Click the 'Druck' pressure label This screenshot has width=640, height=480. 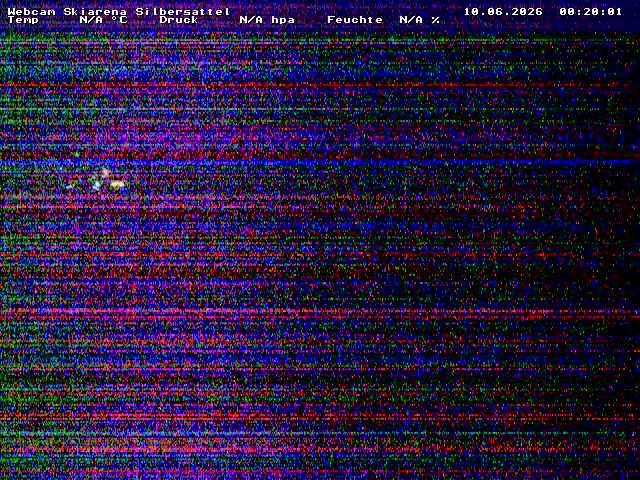(179, 20)
